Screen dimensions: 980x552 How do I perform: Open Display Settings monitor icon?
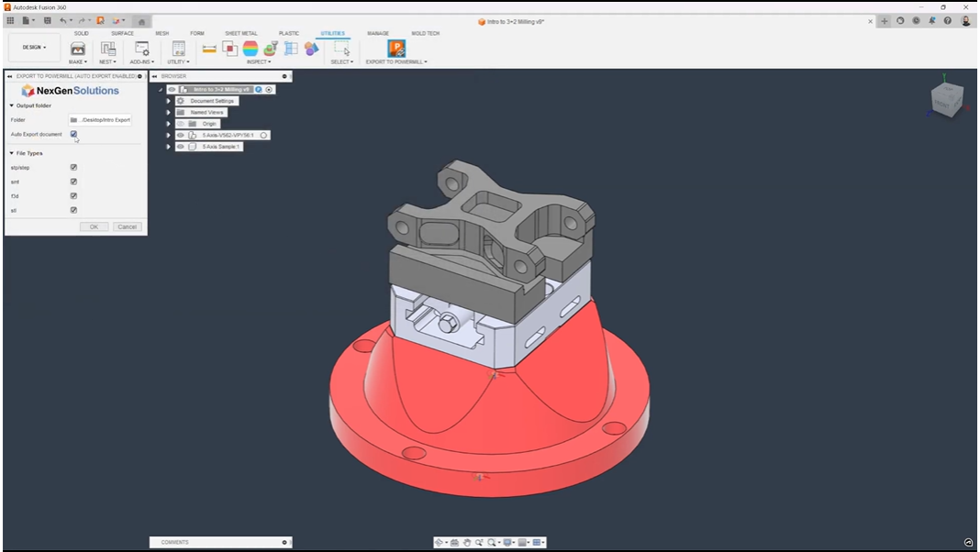pyautogui.click(x=507, y=543)
